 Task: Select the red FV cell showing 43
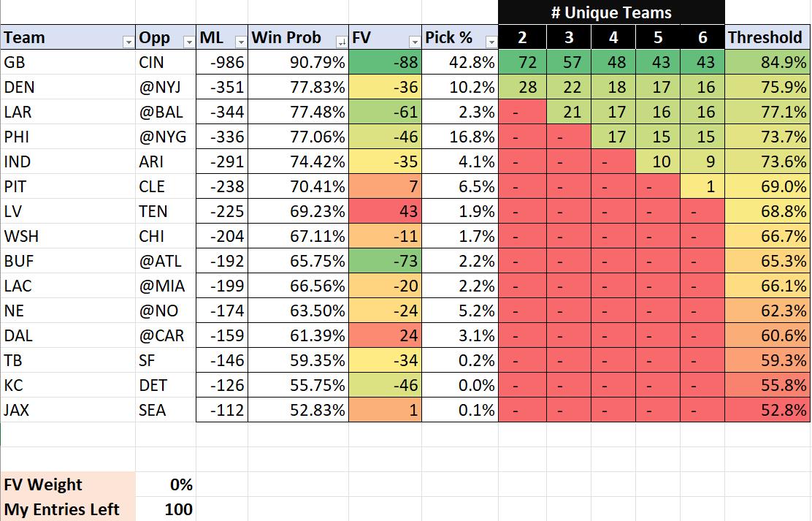pos(385,211)
